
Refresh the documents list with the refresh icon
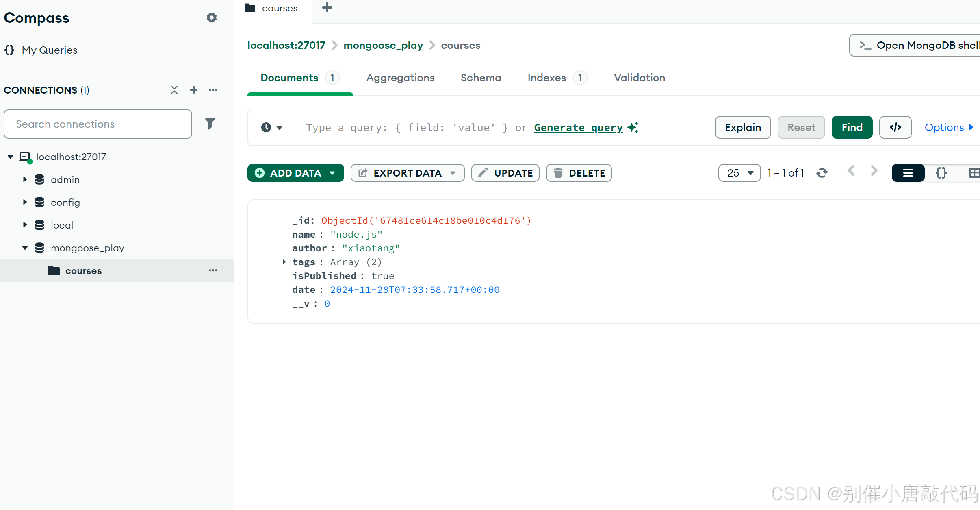click(822, 173)
